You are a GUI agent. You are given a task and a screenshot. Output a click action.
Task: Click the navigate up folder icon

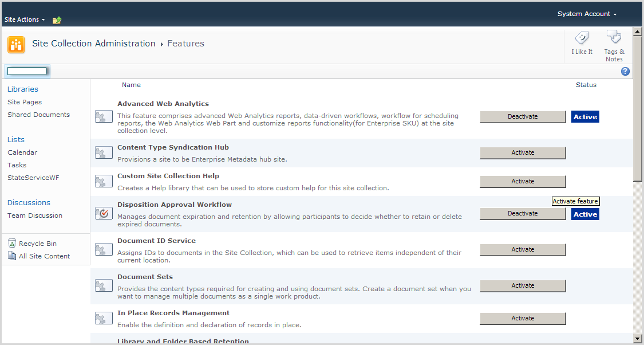point(57,20)
